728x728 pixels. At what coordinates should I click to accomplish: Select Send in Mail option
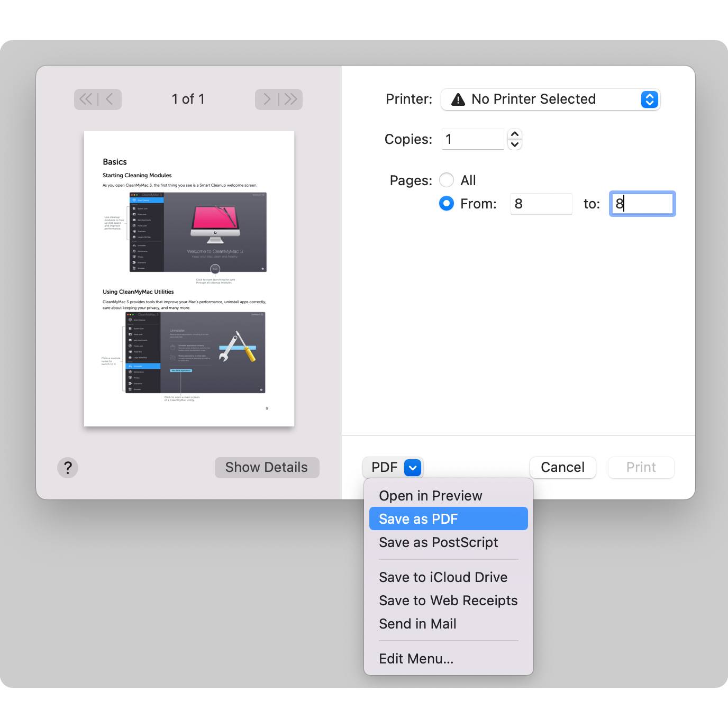[x=417, y=623]
